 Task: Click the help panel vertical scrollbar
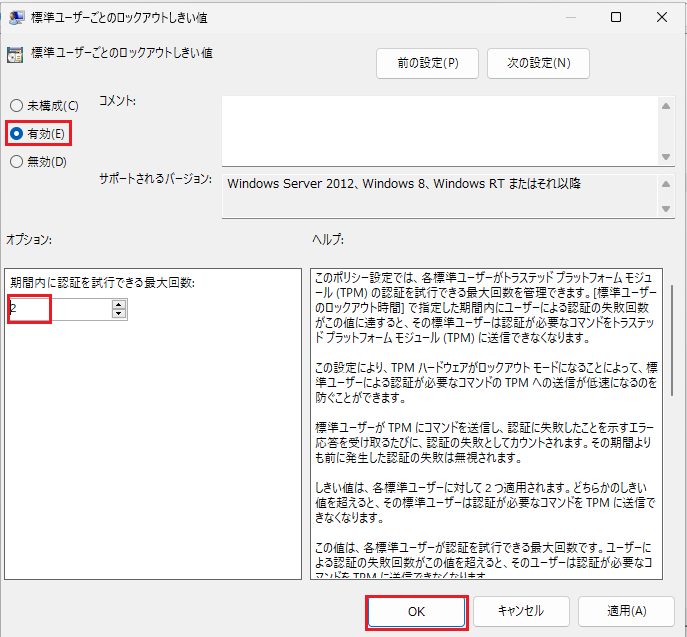[x=672, y=340]
